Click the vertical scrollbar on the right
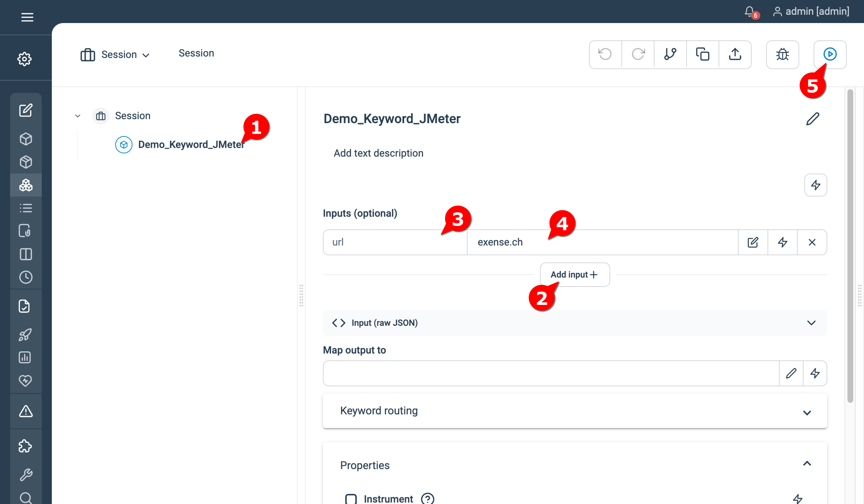 851,240
